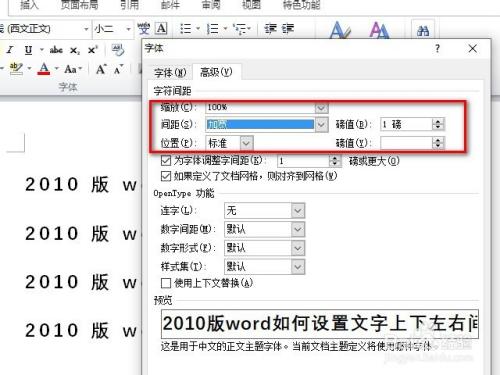The image size is (500, 375).
Task: Open the font name dropdown in ribbon
Action: (86, 29)
